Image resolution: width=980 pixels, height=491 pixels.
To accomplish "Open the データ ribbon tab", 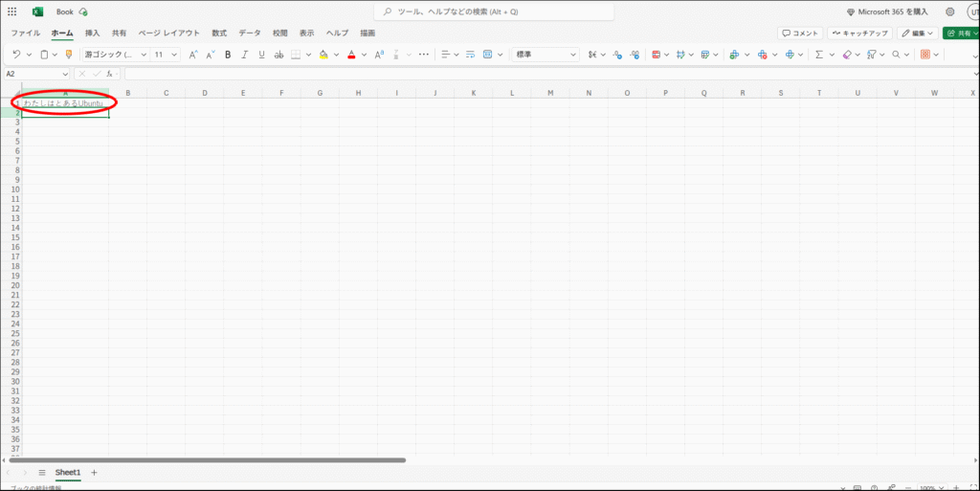I will [249, 33].
